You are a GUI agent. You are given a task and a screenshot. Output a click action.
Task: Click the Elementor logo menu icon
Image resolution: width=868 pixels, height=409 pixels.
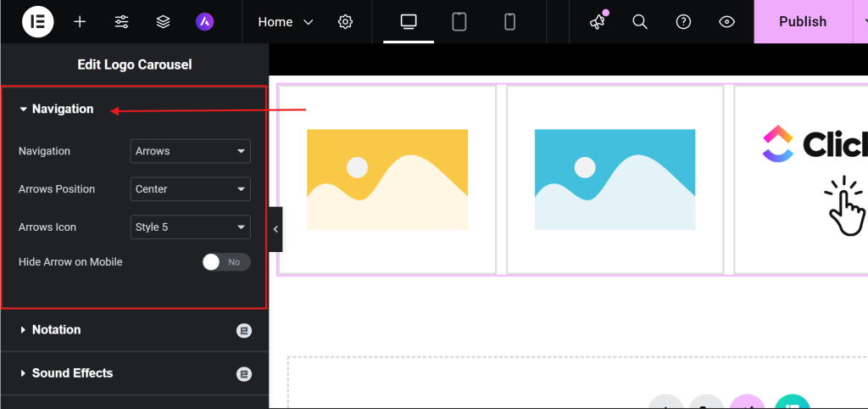(x=37, y=21)
